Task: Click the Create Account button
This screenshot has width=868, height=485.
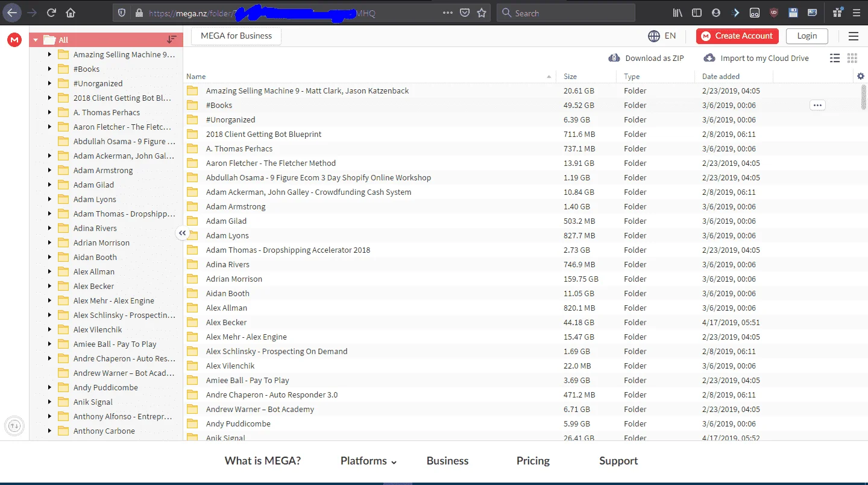Action: [737, 36]
